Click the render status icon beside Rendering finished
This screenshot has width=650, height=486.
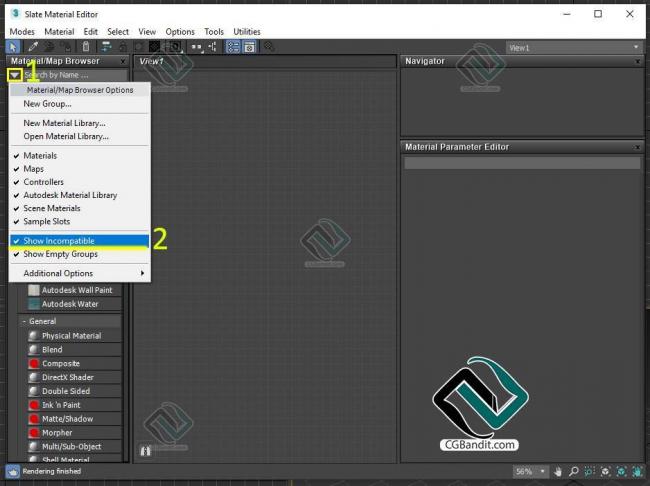pos(12,471)
